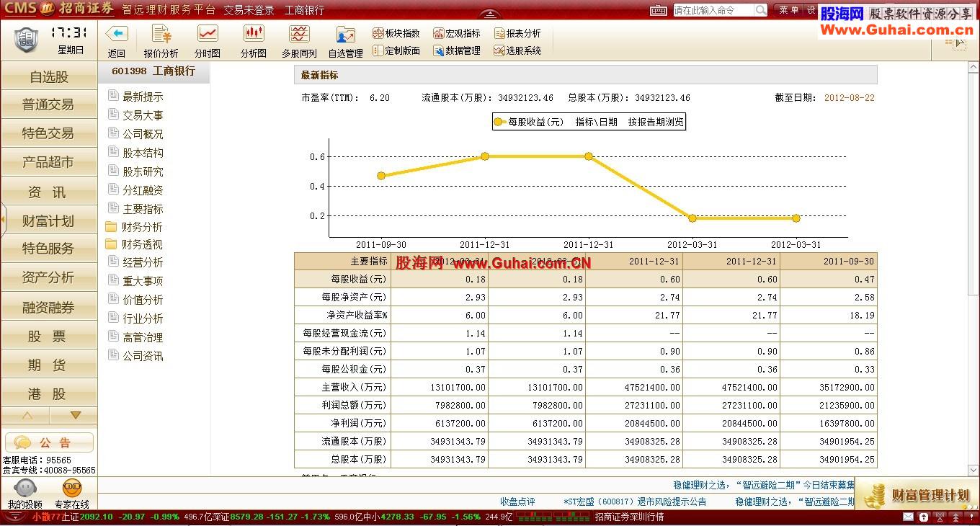Open 自选管理 watchlist management
The height and width of the screenshot is (526, 980).
pyautogui.click(x=346, y=42)
